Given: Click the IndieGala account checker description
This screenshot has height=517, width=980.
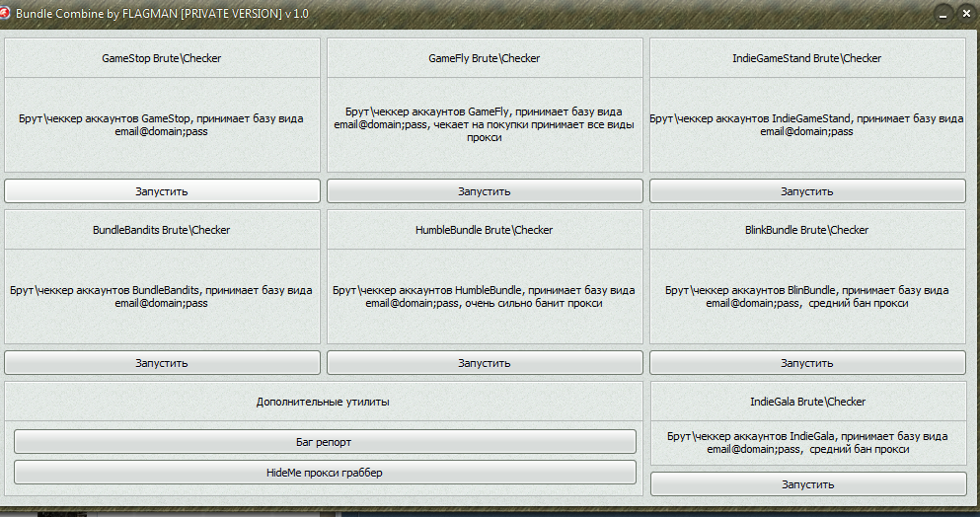Looking at the screenshot, I should coord(808,443).
